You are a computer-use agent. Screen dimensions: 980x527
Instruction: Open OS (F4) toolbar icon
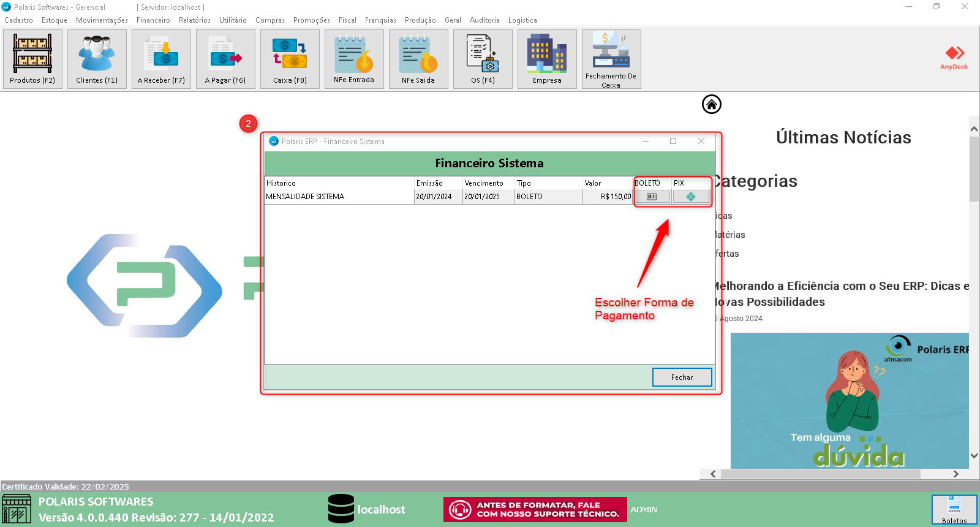pyautogui.click(x=483, y=59)
